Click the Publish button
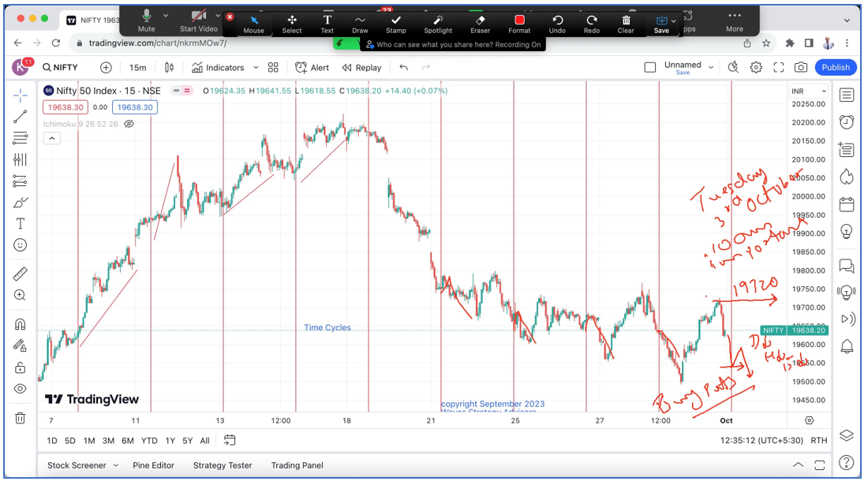 pos(836,68)
